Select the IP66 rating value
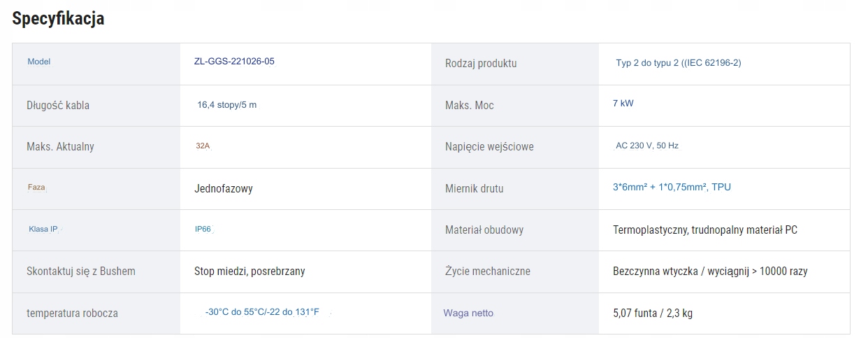The width and height of the screenshot is (868, 338). tap(203, 229)
